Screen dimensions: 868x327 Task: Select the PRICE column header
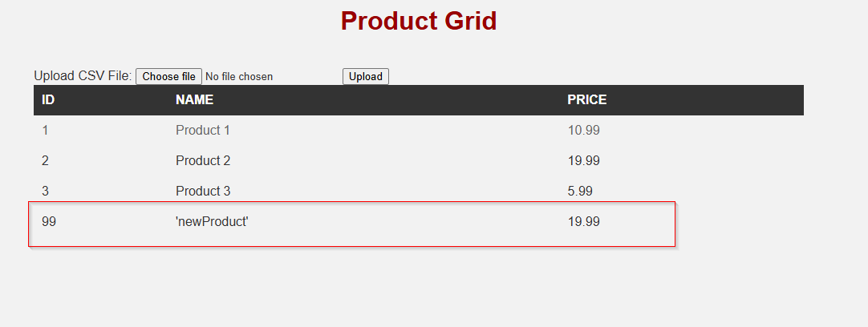(x=586, y=99)
